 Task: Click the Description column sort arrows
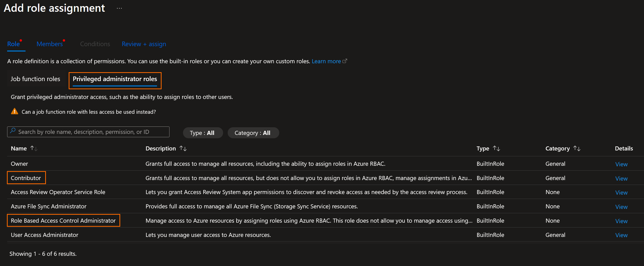point(183,148)
